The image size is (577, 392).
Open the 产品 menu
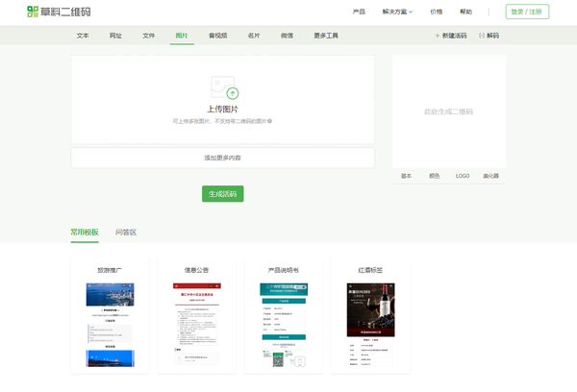(x=359, y=12)
